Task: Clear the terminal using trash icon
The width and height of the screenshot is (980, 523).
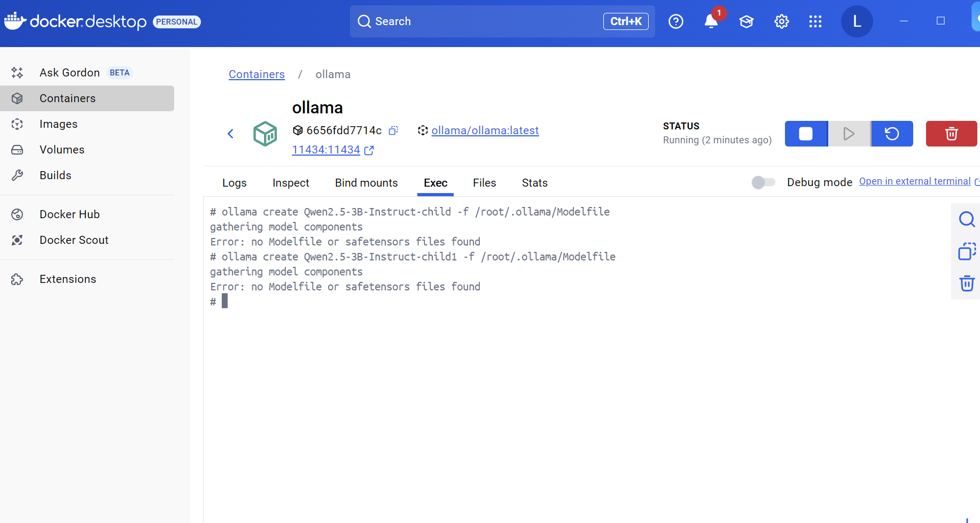Action: pyautogui.click(x=966, y=283)
